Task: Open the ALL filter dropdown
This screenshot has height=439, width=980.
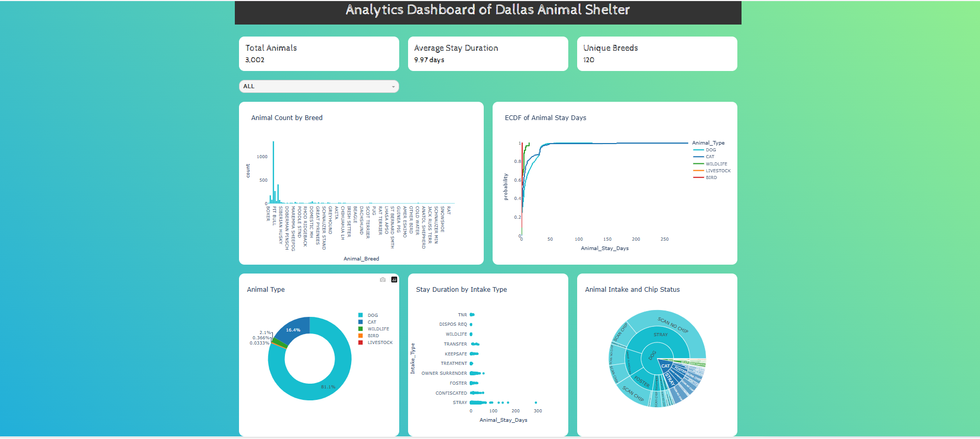Action: [318, 87]
